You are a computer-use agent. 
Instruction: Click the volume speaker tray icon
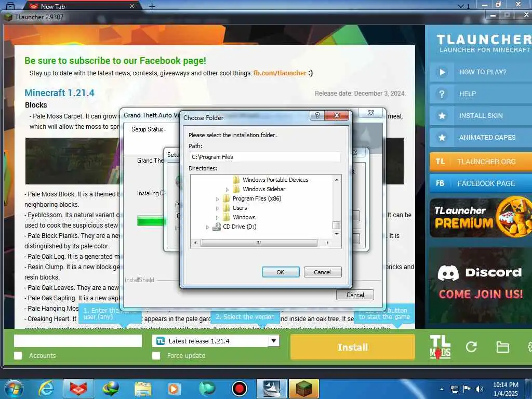tap(480, 389)
